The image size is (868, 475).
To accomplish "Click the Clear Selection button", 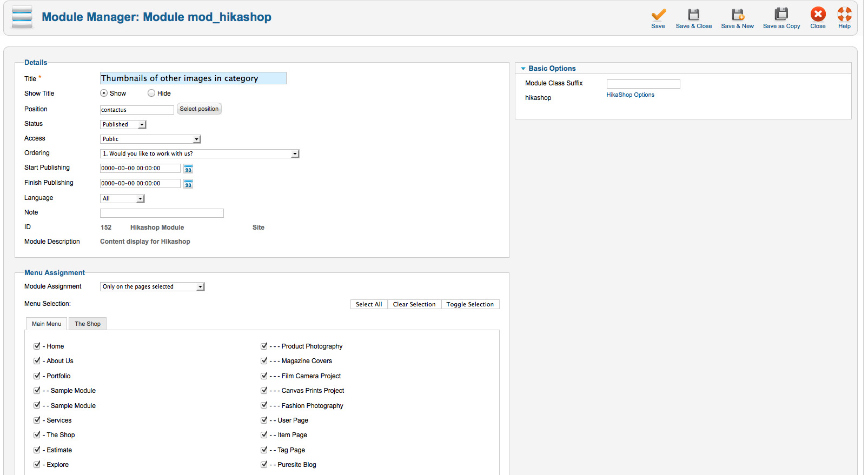I will (414, 304).
